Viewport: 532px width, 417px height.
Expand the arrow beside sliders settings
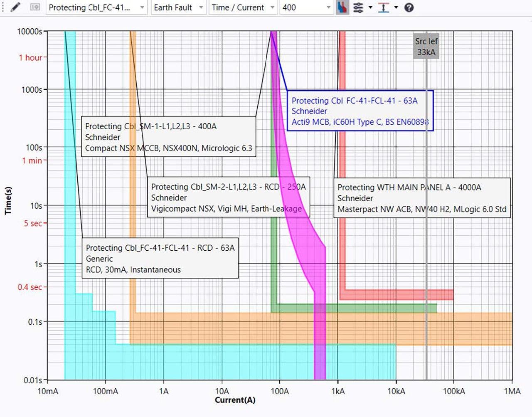pyautogui.click(x=370, y=7)
